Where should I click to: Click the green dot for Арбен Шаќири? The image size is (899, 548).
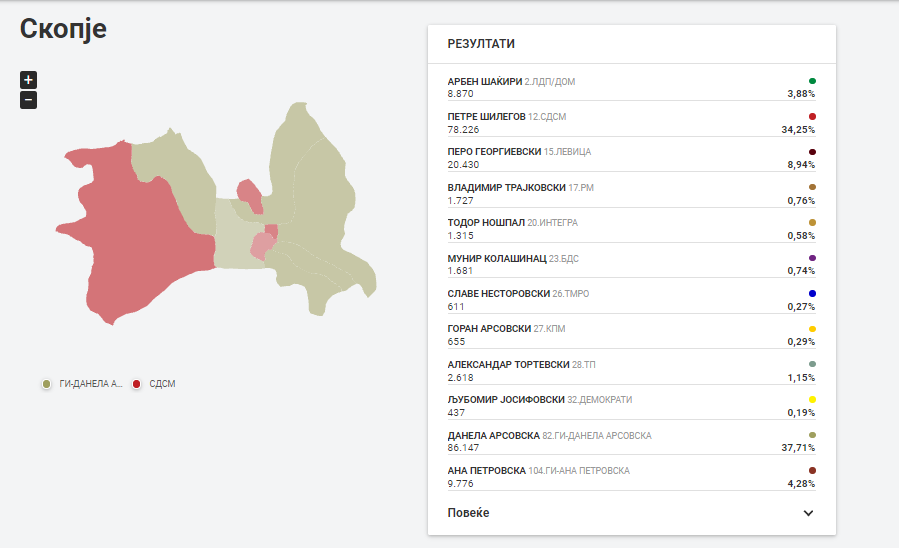point(812,81)
